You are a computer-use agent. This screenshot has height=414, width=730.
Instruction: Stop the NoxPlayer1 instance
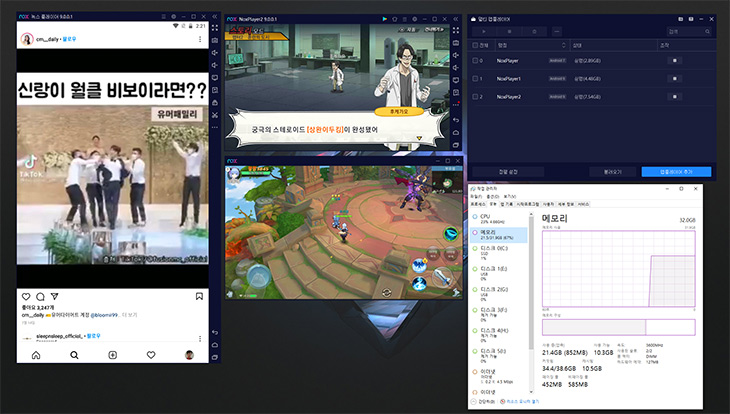675,79
